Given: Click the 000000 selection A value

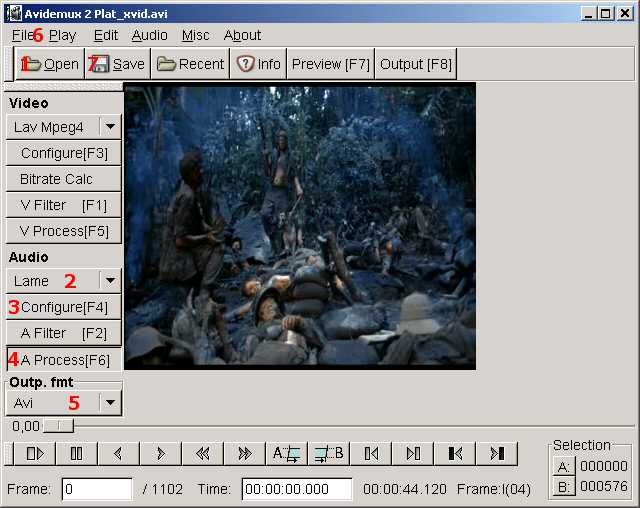Looking at the screenshot, I should pyautogui.click(x=604, y=466).
